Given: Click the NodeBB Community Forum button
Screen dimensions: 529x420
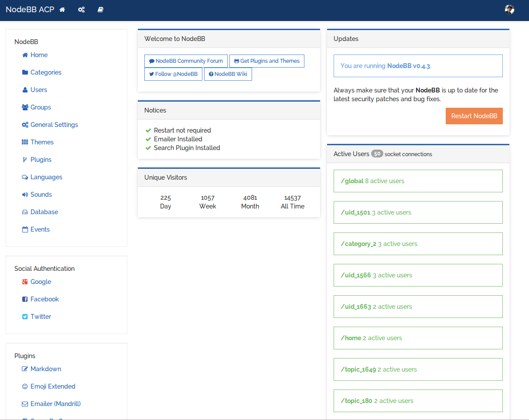Looking at the screenshot, I should (186, 61).
